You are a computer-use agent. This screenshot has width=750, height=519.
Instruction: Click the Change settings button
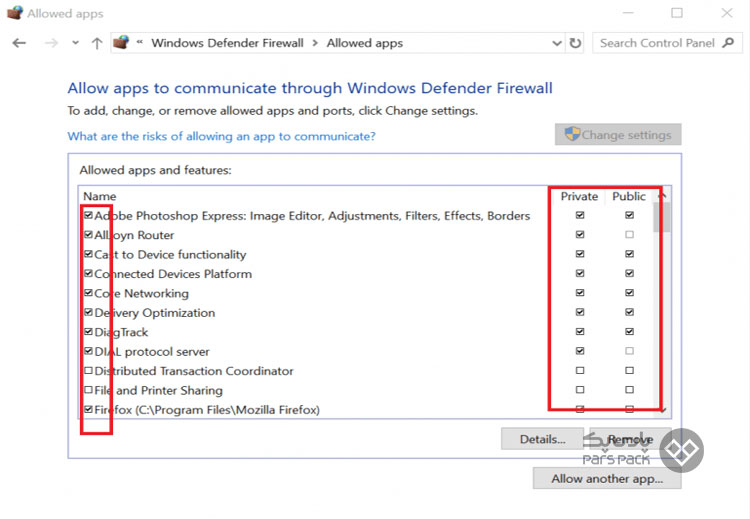coord(618,134)
